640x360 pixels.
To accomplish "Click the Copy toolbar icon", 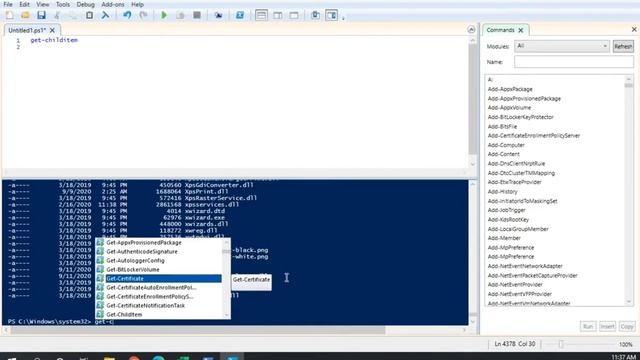I will [x=73, y=16].
